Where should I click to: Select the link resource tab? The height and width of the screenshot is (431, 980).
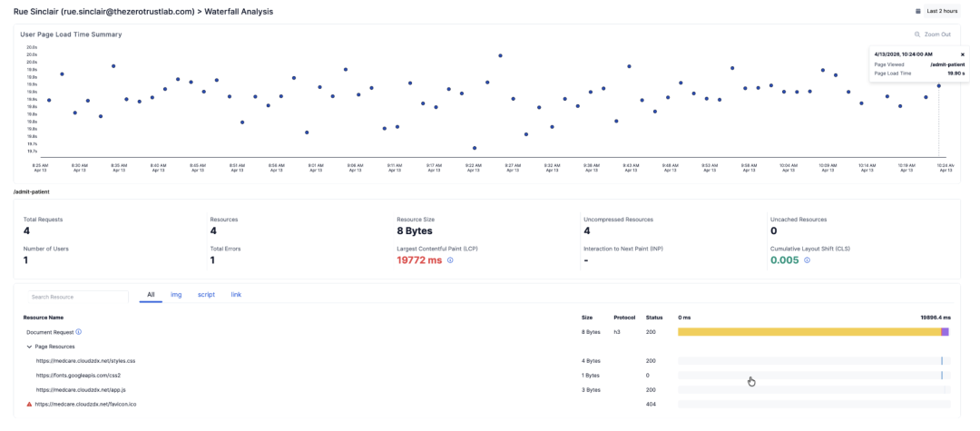click(x=236, y=295)
